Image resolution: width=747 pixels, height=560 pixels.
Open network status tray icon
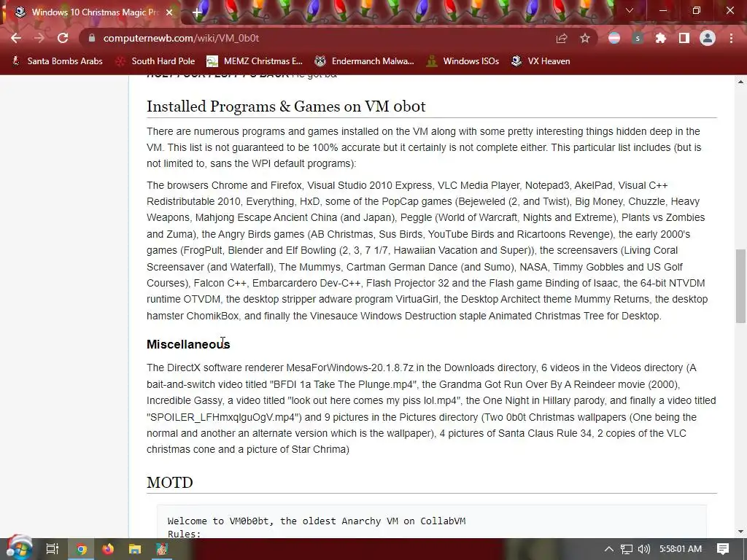[627, 549]
